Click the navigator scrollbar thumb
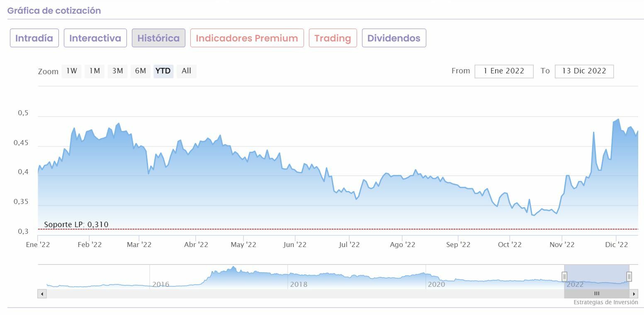644x315 pixels. click(x=597, y=294)
